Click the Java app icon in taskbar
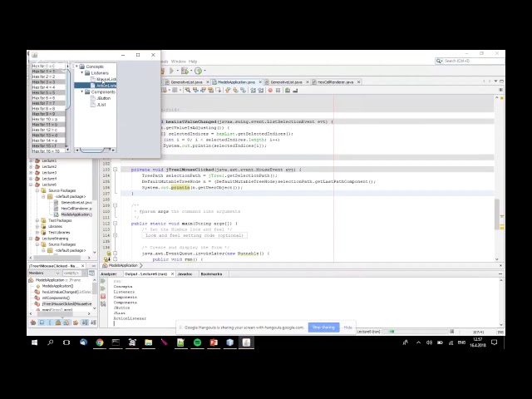 coord(247,342)
